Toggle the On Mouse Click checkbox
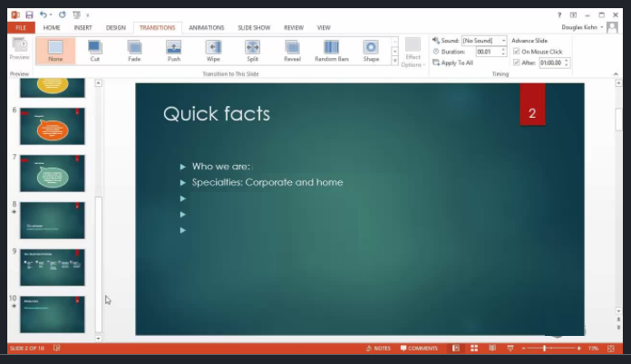Viewport: 631px width, 364px height. pyautogui.click(x=517, y=52)
